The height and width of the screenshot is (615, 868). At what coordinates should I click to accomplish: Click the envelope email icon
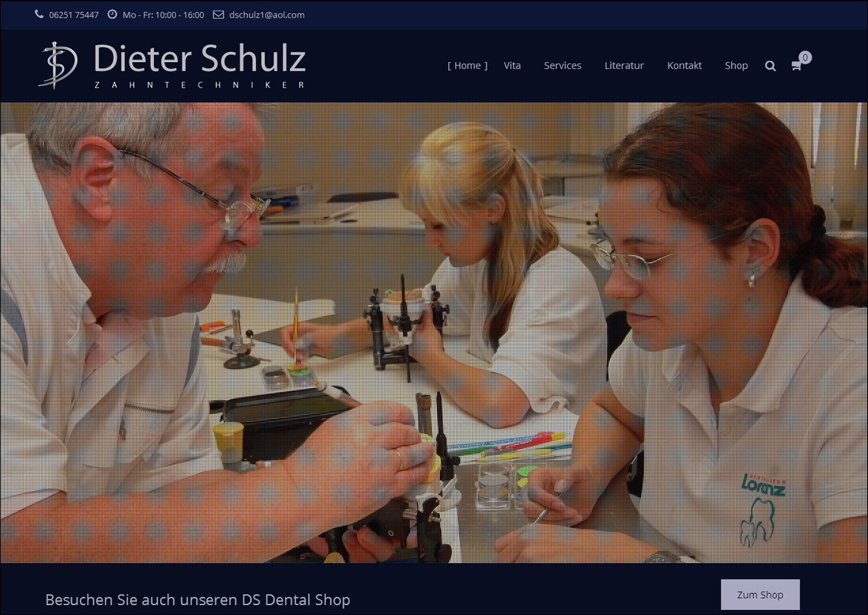218,14
